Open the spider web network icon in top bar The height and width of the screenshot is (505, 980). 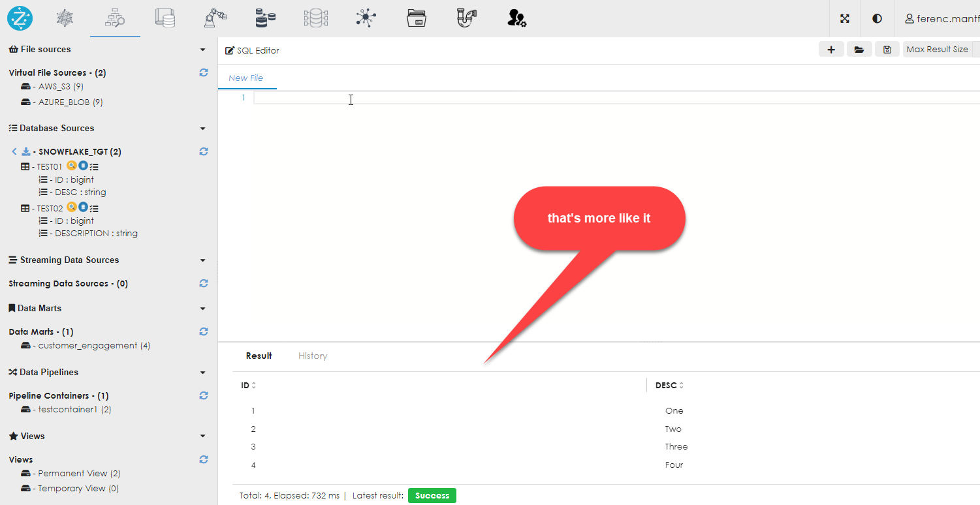pyautogui.click(x=65, y=18)
